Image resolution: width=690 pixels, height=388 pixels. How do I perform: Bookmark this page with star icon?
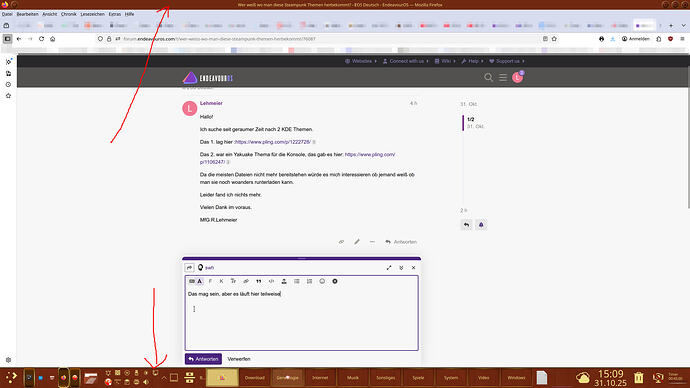(554, 39)
